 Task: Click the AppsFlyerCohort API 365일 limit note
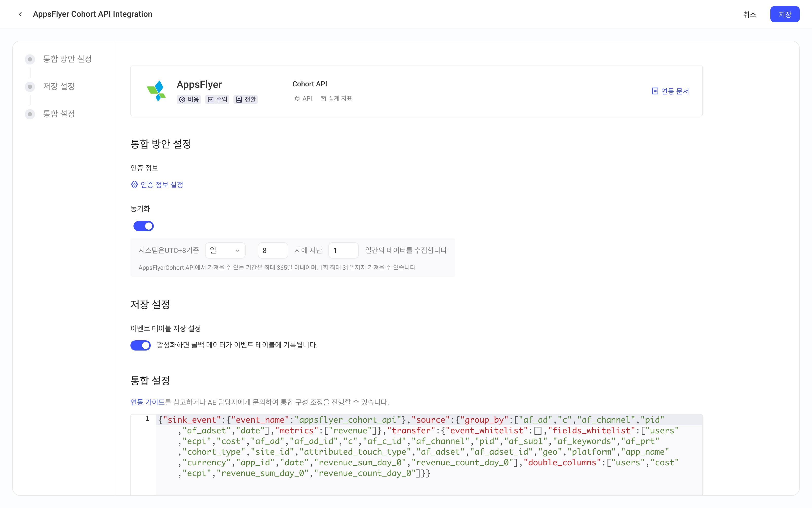[277, 267]
